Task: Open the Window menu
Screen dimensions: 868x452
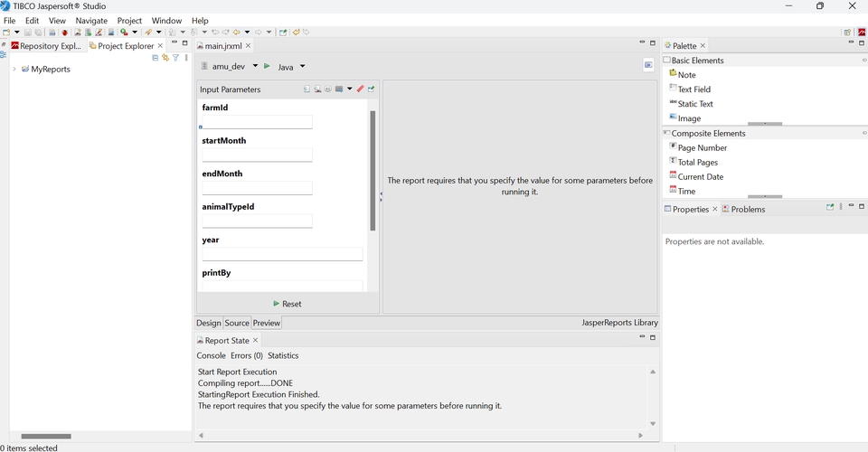Action: coord(166,21)
